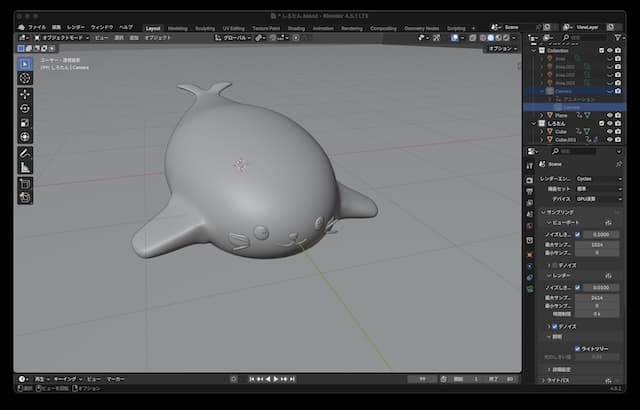Select the Add Cube tool

coord(25,184)
